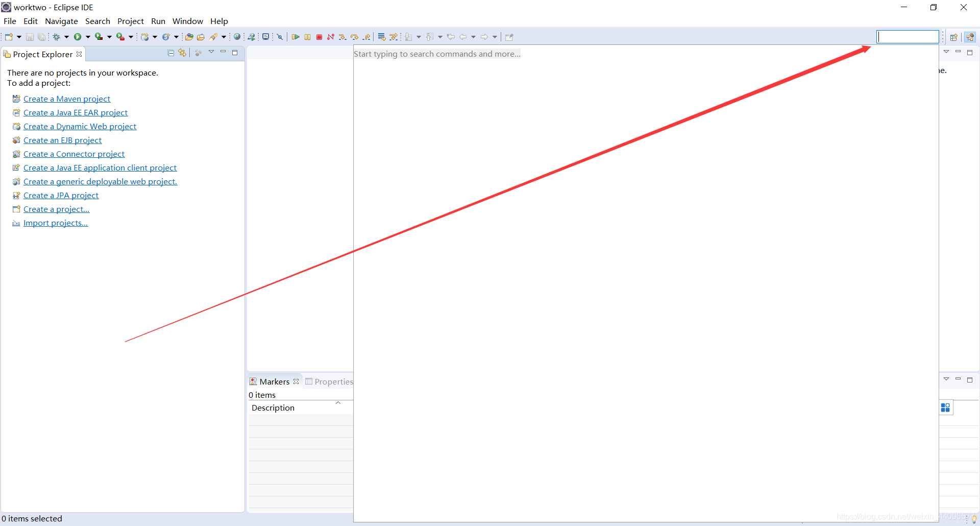Click the Step Return icon
This screenshot has height=526, width=980.
pos(366,37)
